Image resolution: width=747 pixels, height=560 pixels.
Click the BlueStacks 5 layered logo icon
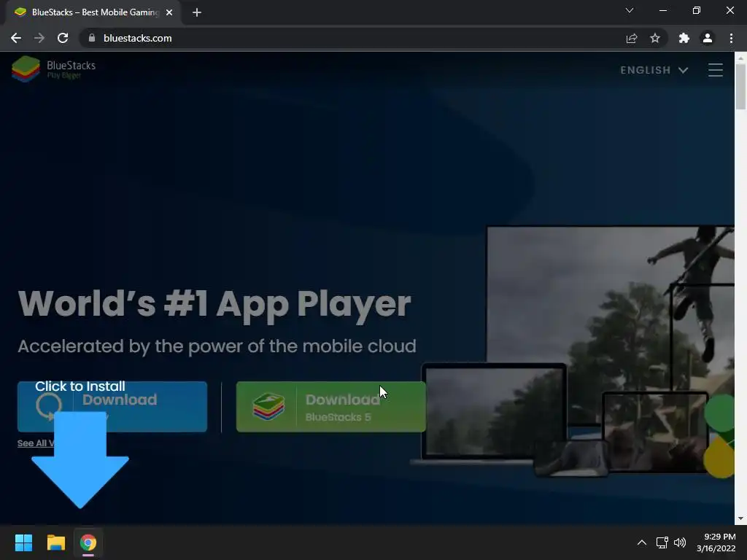[268, 407]
